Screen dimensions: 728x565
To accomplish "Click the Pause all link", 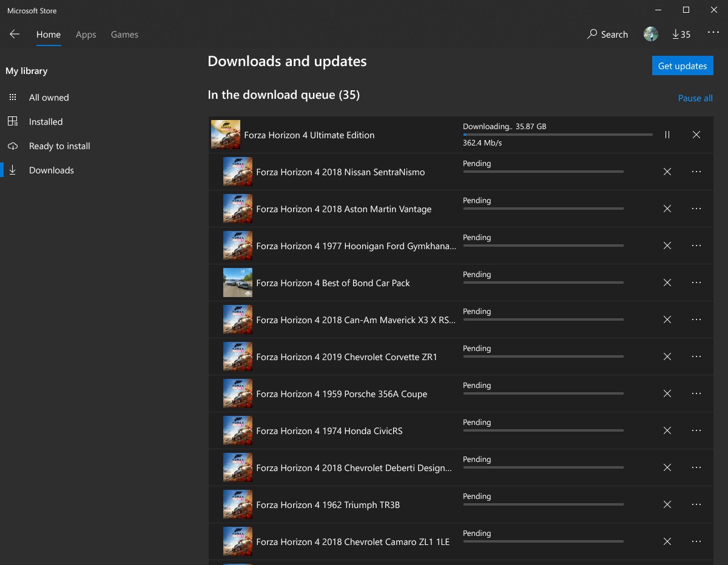I will (695, 98).
